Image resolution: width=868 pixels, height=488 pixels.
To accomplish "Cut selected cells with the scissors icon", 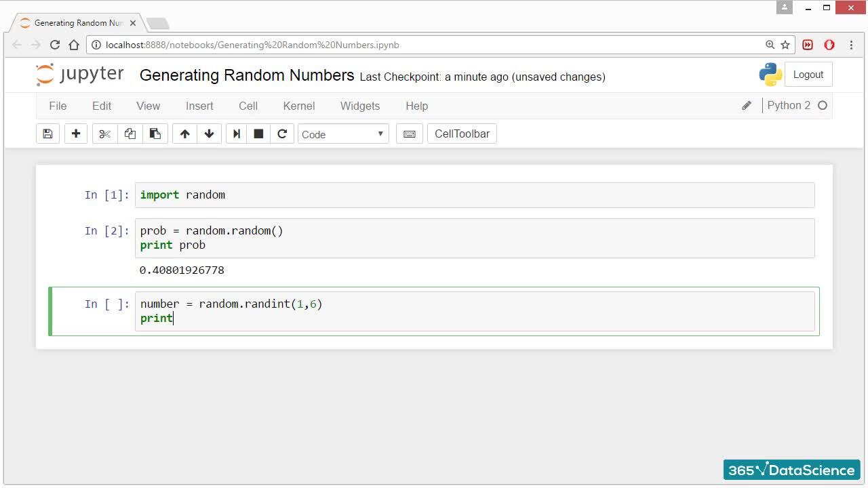I will point(104,134).
